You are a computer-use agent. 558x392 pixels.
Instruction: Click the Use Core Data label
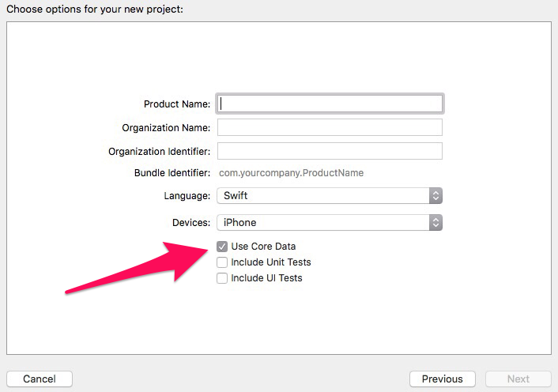263,247
